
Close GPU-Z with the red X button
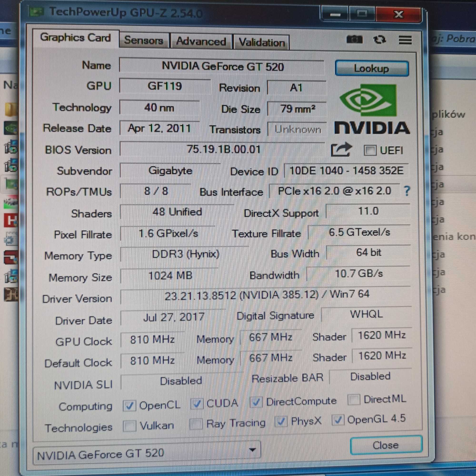click(x=399, y=14)
